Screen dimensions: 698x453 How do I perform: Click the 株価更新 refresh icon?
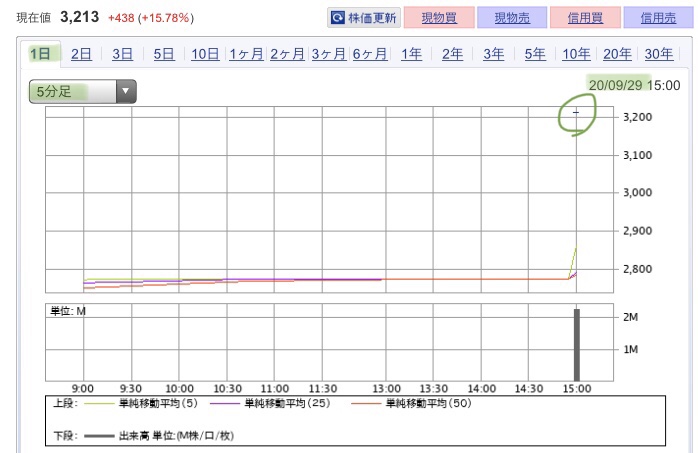[338, 18]
